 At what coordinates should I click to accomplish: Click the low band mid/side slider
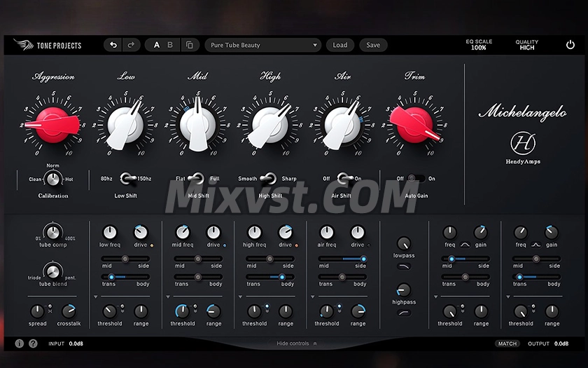point(126,259)
